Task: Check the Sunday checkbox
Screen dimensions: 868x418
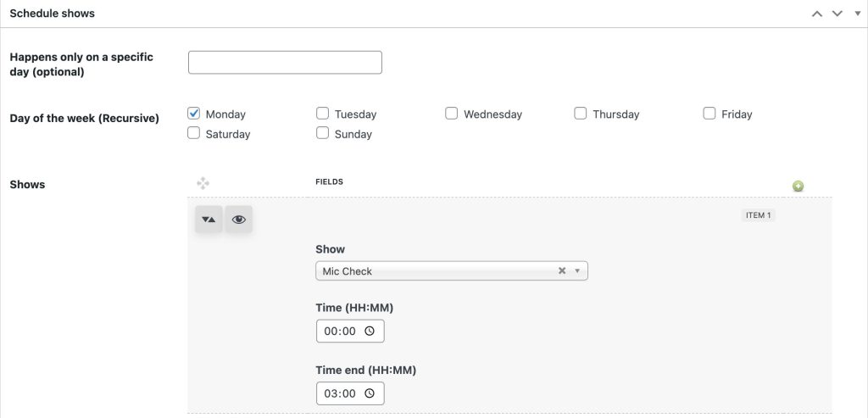Action: (x=323, y=133)
